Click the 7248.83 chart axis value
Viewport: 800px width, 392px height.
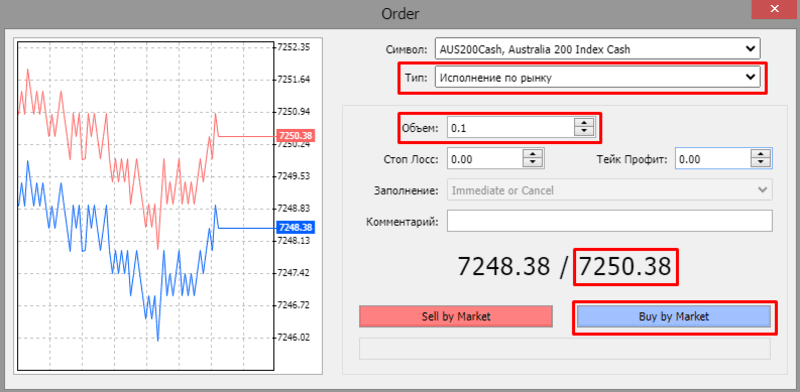point(293,208)
